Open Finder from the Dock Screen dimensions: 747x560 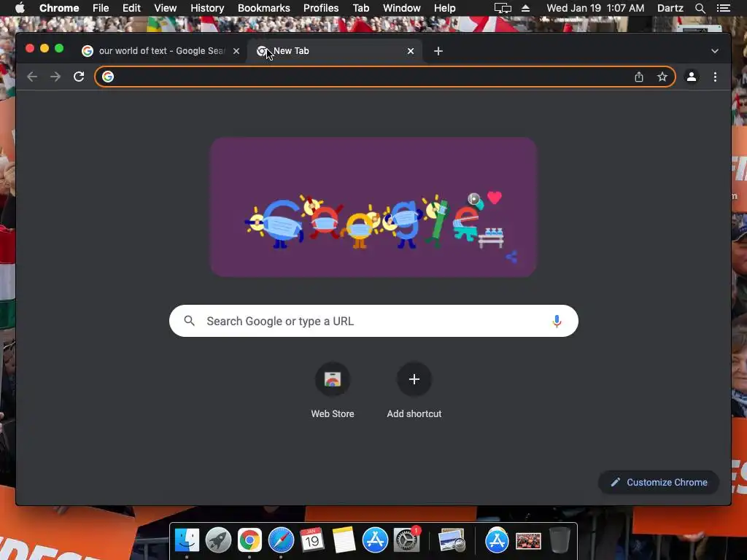point(187,540)
